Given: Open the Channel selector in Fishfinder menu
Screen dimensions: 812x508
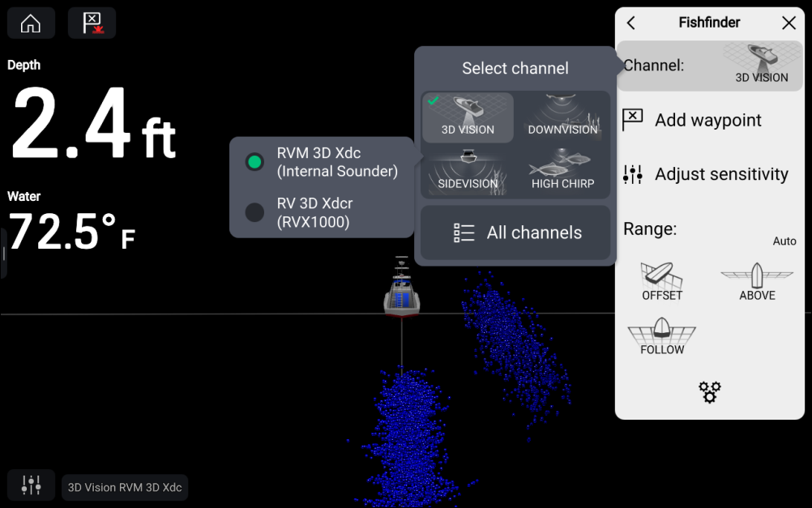Looking at the screenshot, I should click(x=710, y=66).
